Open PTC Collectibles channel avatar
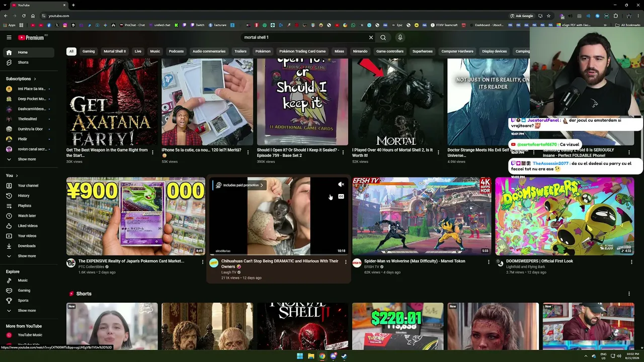This screenshot has width=644, height=362. [x=71, y=263]
